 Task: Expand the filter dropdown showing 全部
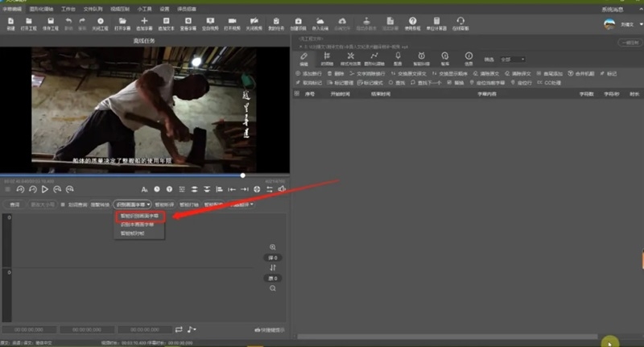point(512,59)
